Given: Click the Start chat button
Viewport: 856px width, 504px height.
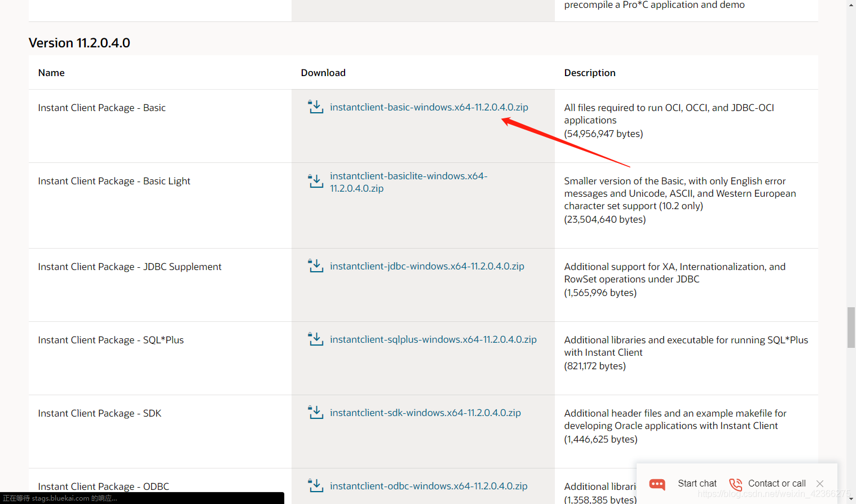Looking at the screenshot, I should point(697,483).
